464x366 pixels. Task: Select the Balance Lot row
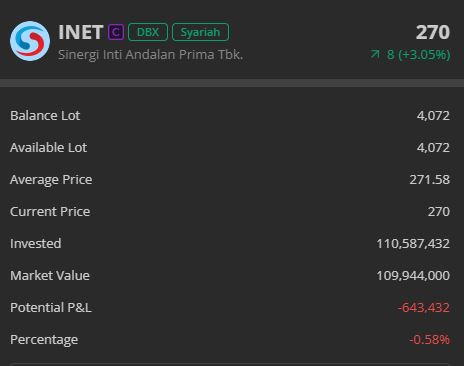coord(230,116)
